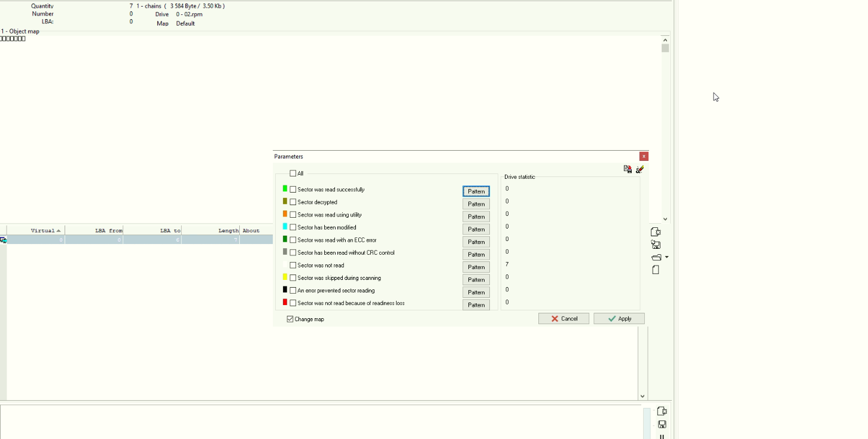This screenshot has height=439, width=868.
Task: Check 'Sector was not read'
Action: click(x=293, y=265)
